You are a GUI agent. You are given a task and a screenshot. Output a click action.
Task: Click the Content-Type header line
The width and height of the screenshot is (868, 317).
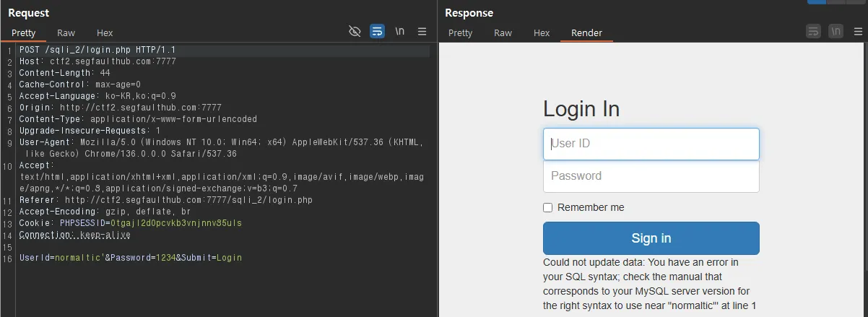click(x=138, y=119)
